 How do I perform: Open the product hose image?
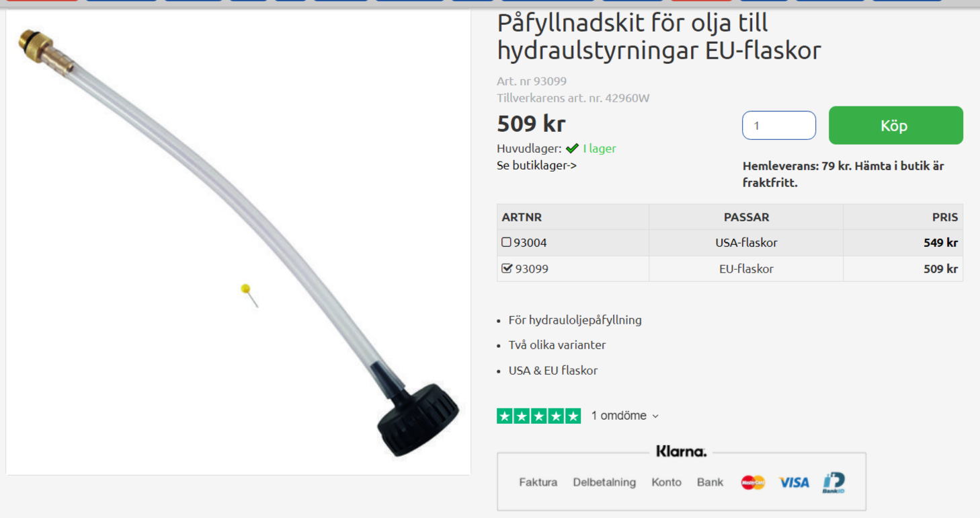coord(238,242)
